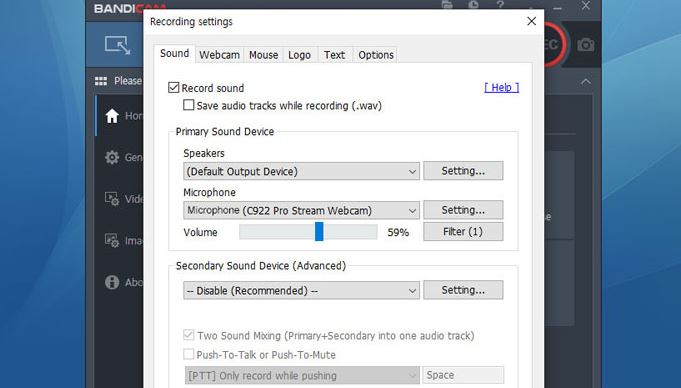Click the Filter (1) button
This screenshot has width=681, height=388.
(x=463, y=232)
